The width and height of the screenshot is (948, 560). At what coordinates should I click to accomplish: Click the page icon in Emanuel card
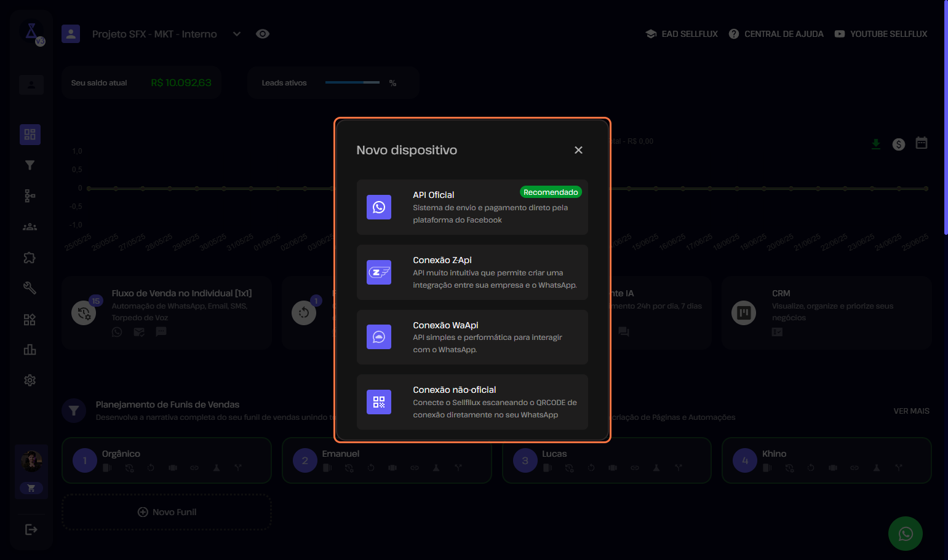(x=327, y=468)
